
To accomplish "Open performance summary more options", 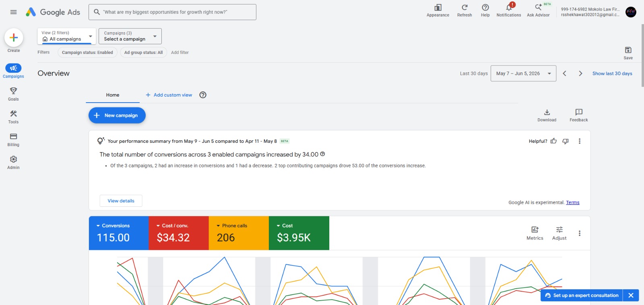I will coord(580,141).
